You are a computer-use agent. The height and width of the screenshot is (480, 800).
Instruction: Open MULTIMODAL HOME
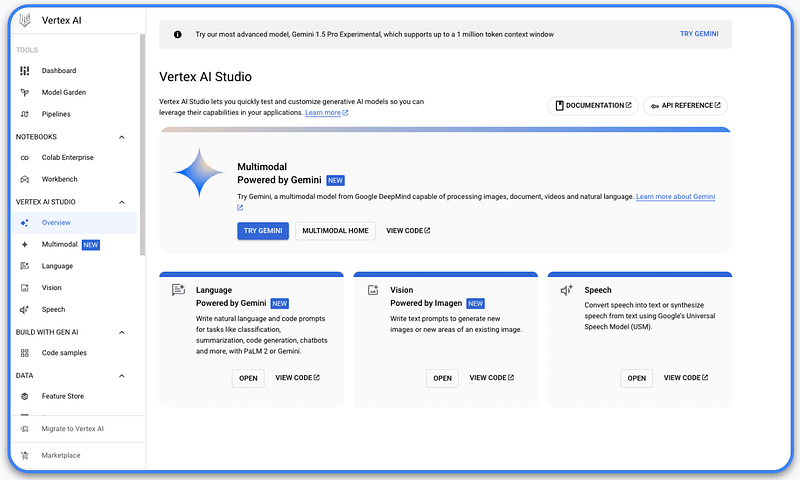coord(335,231)
